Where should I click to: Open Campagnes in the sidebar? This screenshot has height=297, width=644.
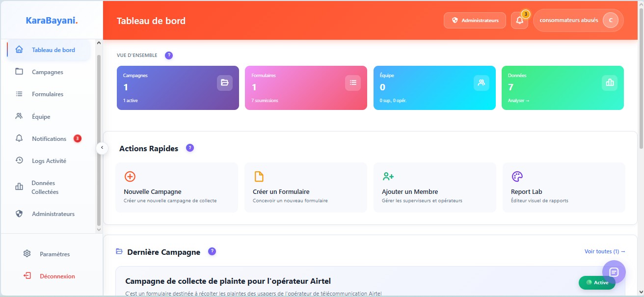[48, 72]
